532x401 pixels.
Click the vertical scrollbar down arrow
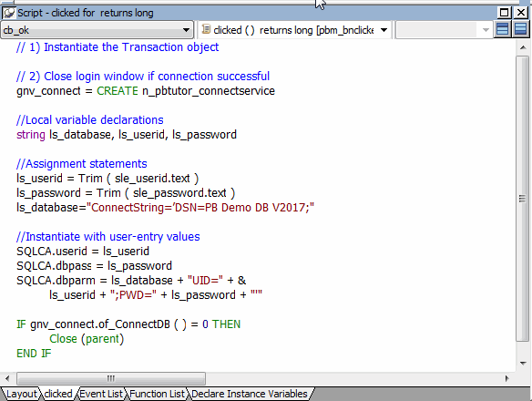(x=523, y=363)
